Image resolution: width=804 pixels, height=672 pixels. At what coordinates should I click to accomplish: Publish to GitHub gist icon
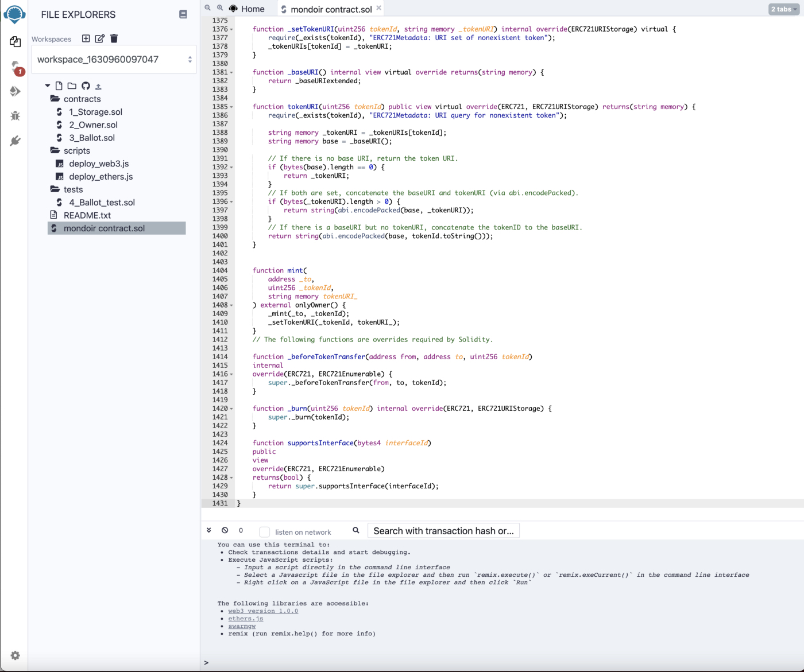(86, 86)
